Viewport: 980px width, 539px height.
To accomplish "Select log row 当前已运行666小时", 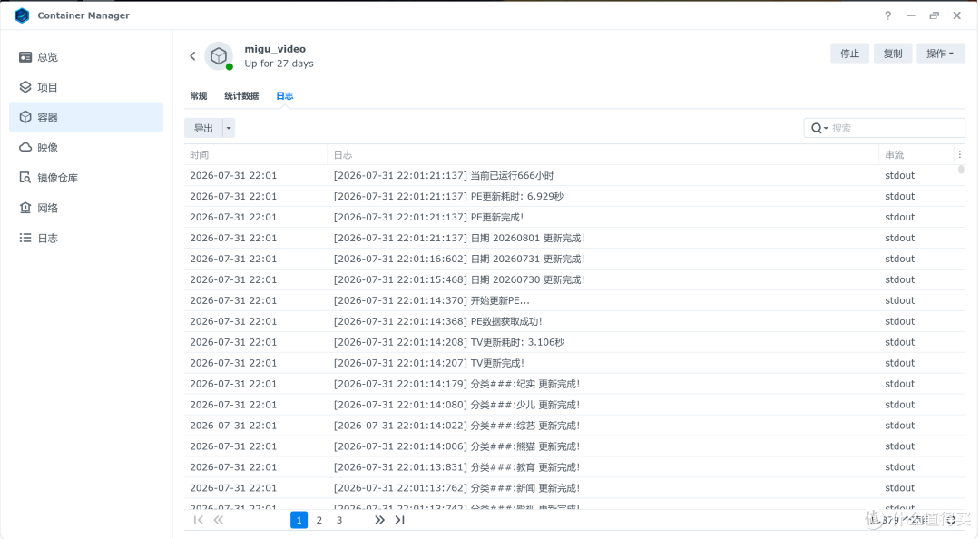I will [x=574, y=176].
